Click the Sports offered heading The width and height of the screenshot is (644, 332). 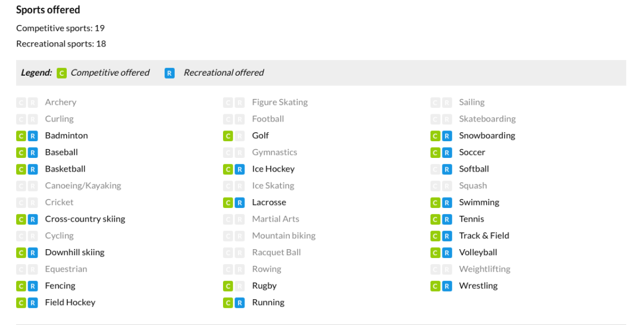pyautogui.click(x=48, y=10)
